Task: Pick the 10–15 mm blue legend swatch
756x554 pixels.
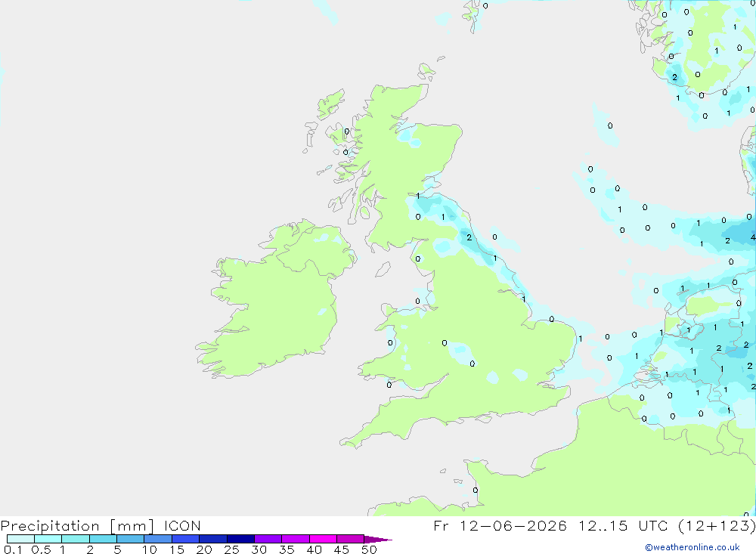Action: click(x=158, y=539)
